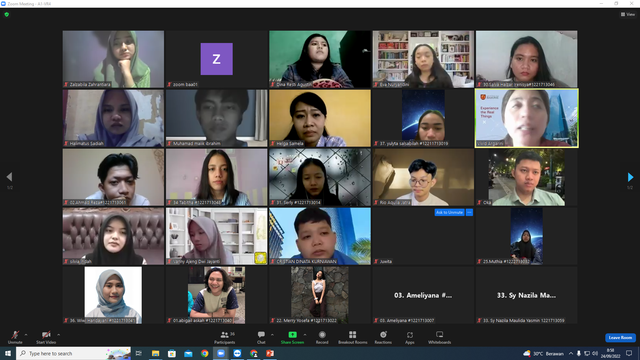The height and width of the screenshot is (360, 640).
Task: Open the more options button on Juwita's tile
Action: coord(469,212)
